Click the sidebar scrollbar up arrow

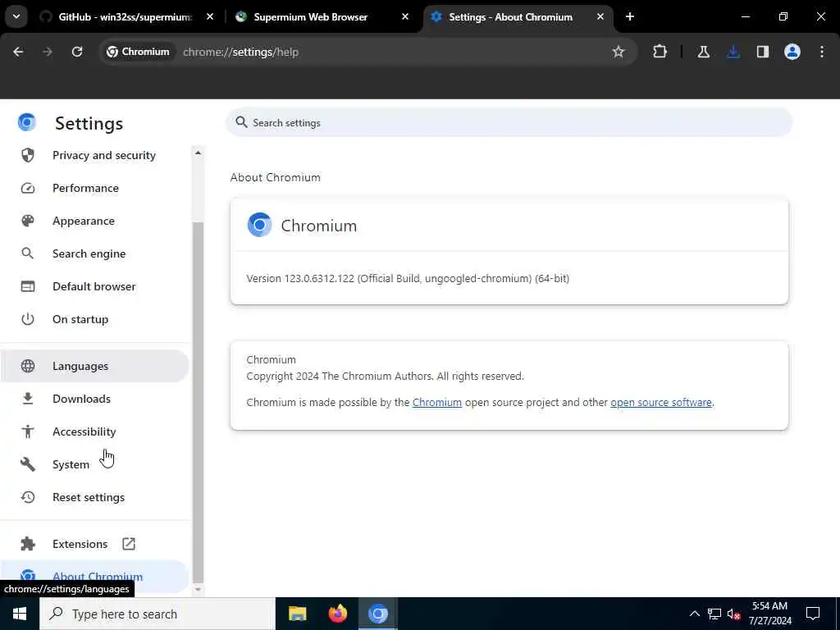click(198, 153)
